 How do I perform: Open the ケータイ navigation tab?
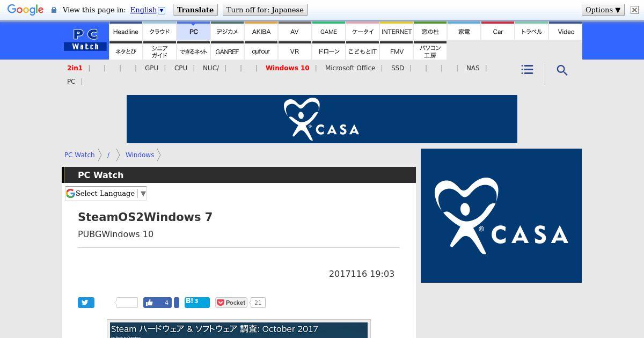tap(362, 32)
